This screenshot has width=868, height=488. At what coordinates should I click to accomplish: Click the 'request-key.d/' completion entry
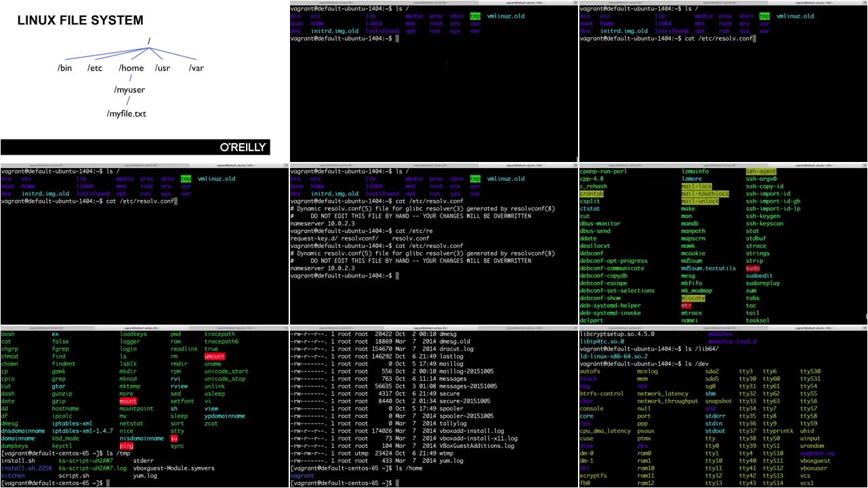[x=314, y=239]
